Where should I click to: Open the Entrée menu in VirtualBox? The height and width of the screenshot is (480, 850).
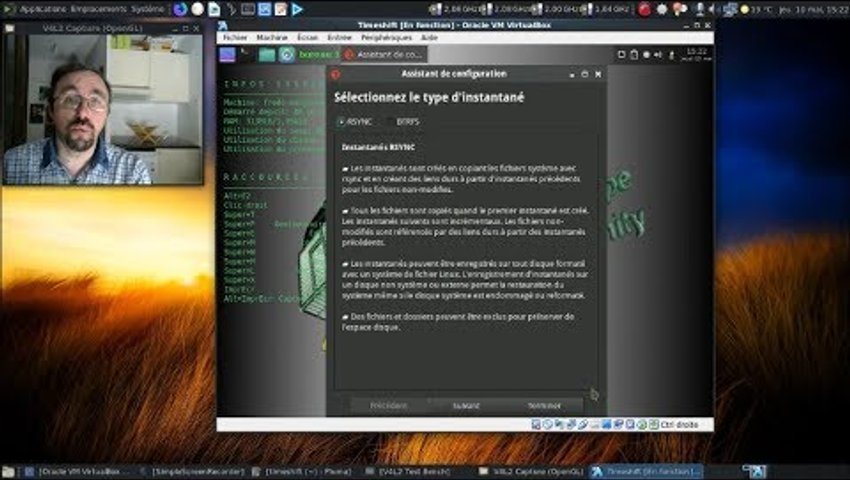(x=339, y=37)
